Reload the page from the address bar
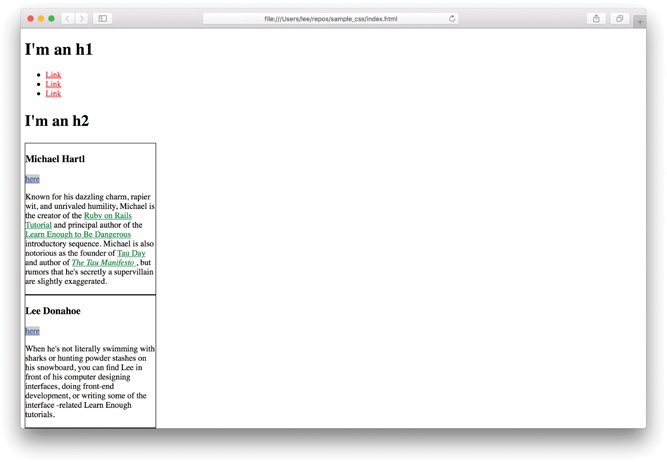Screen dimensions: 667x462 coord(452,19)
